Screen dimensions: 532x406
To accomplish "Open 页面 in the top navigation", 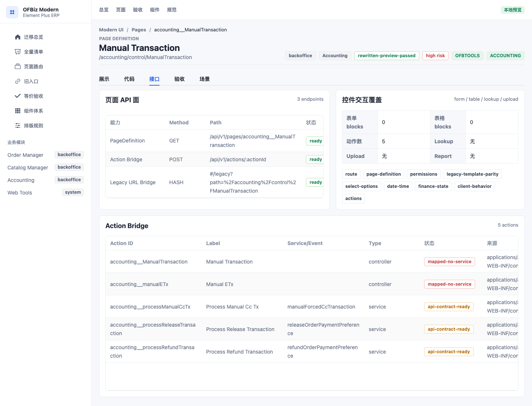I will [121, 10].
